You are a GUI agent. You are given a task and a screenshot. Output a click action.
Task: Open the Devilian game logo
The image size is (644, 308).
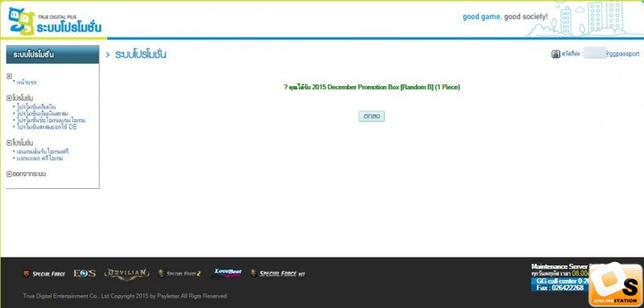pyautogui.click(x=126, y=273)
